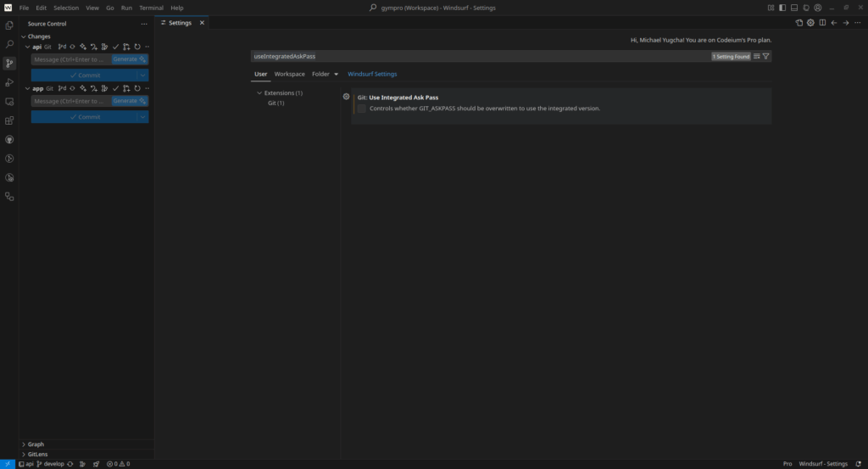Click the split editor right icon

coord(822,23)
